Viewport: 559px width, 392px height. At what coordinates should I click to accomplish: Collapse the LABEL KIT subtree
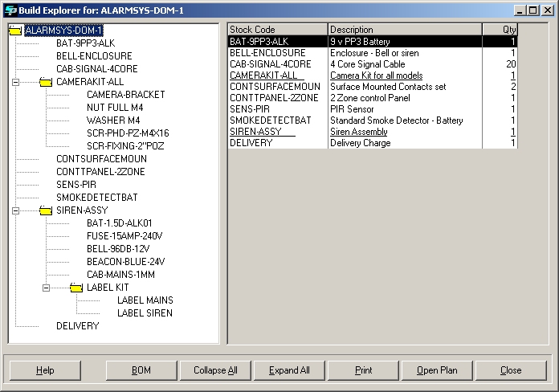pyautogui.click(x=46, y=288)
